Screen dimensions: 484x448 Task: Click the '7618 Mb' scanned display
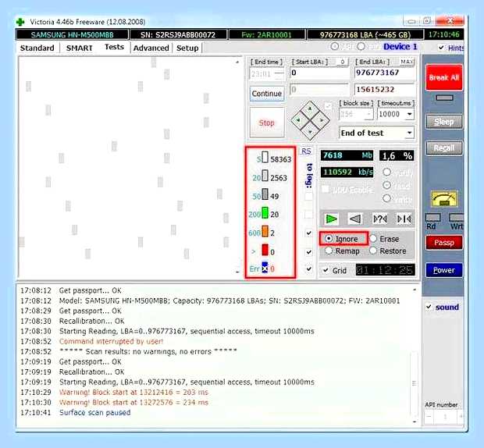click(347, 155)
